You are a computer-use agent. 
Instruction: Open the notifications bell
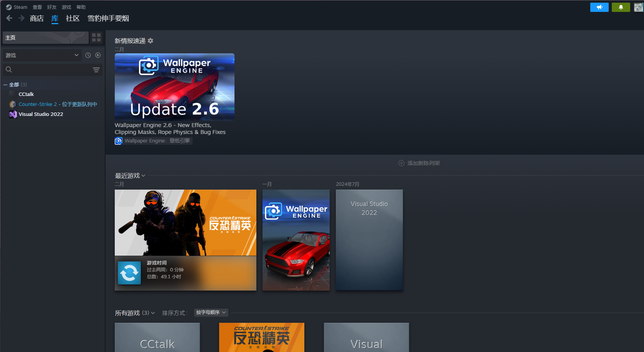click(621, 7)
